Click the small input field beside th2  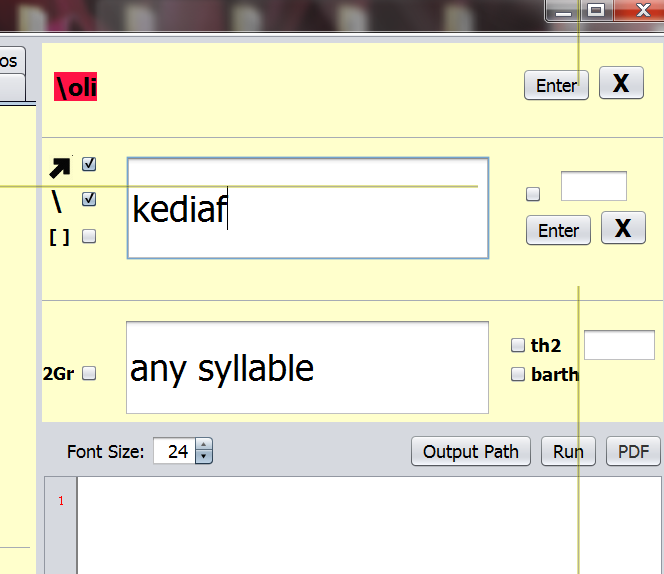618,345
